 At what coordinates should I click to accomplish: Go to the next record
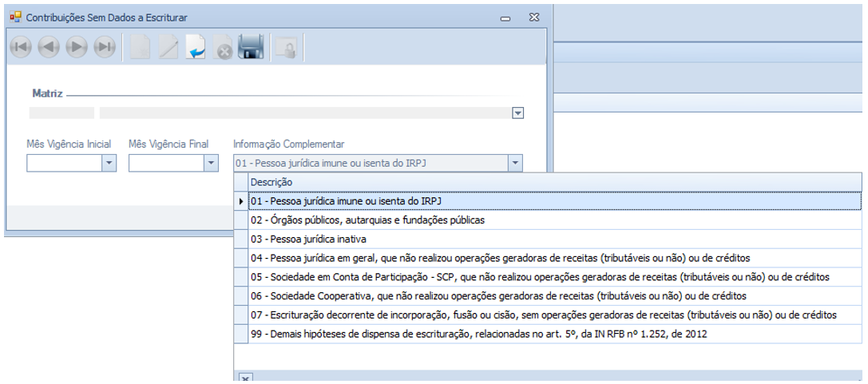tap(77, 48)
